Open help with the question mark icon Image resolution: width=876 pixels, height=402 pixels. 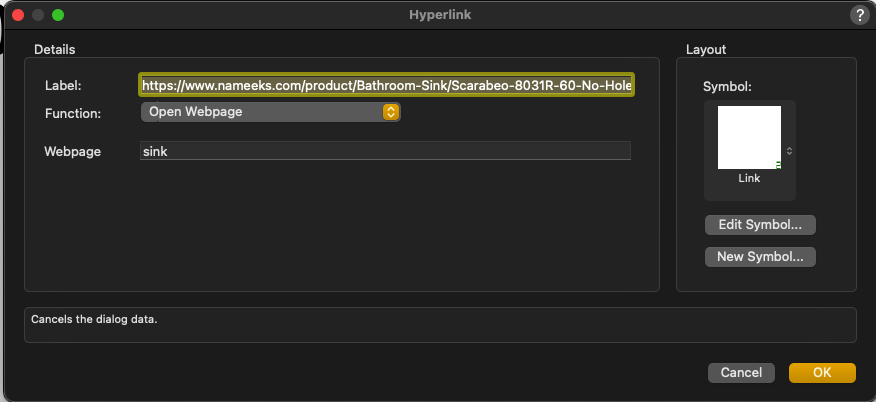click(859, 15)
